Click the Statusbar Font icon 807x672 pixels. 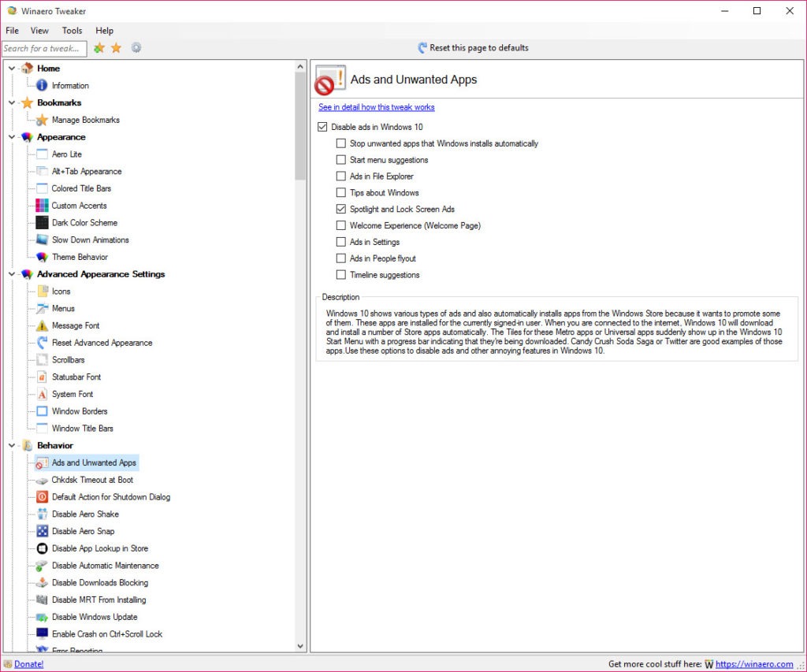[42, 377]
